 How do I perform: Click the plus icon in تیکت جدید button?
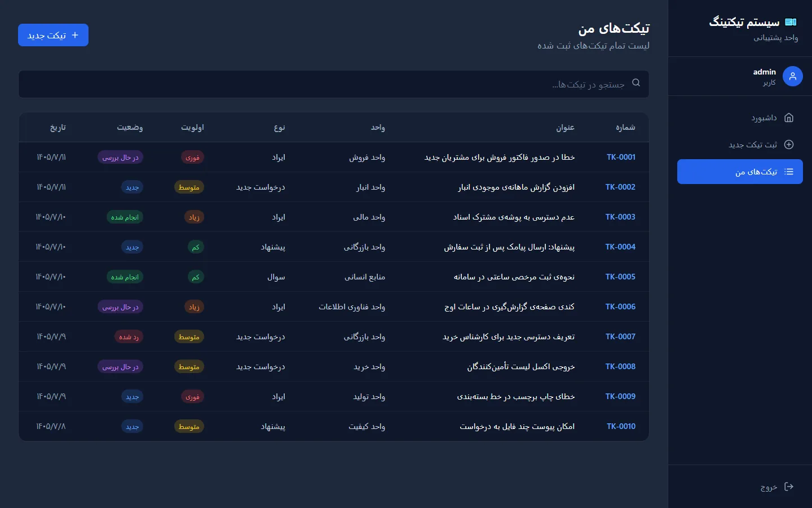75,35
